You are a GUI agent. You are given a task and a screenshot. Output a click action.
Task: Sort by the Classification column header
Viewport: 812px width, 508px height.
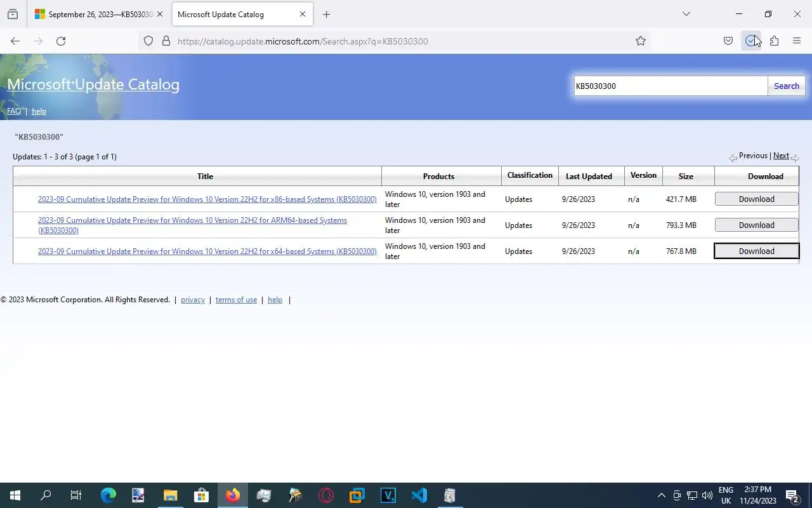[530, 175]
